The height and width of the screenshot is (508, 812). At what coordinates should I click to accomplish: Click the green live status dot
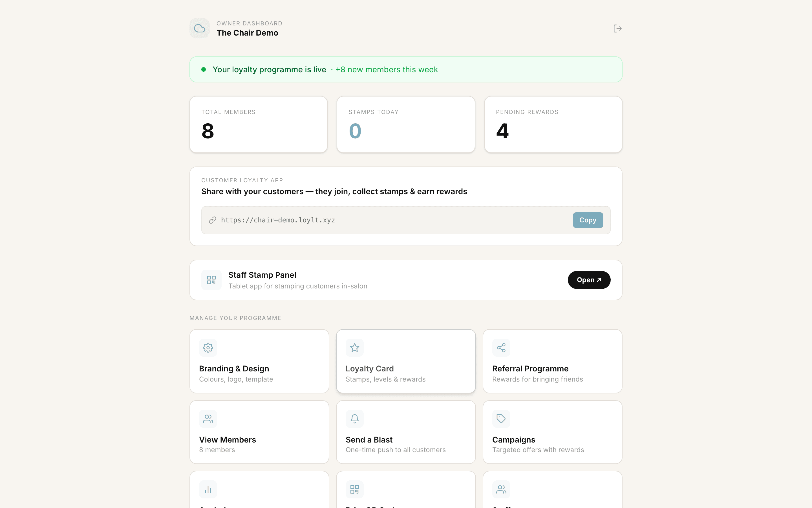(x=203, y=69)
